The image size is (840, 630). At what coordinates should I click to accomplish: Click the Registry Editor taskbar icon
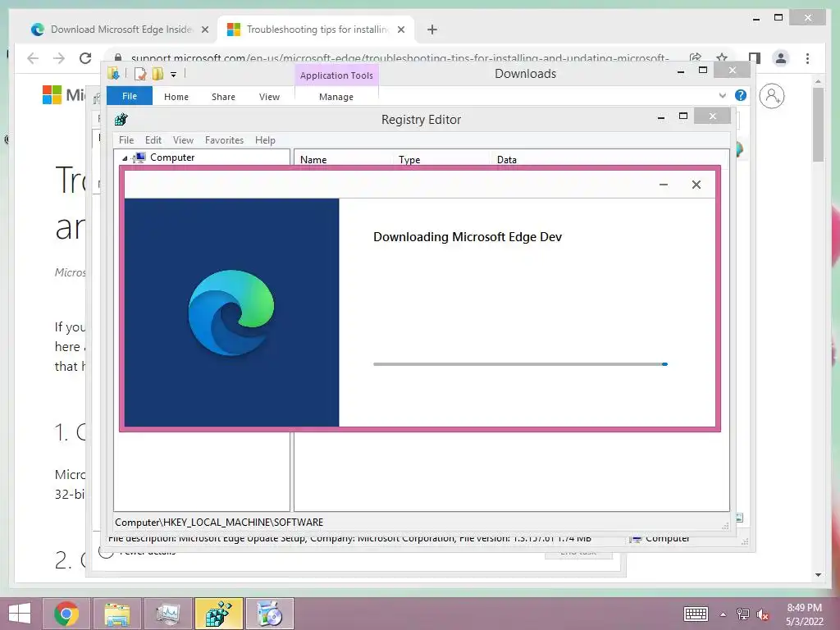tap(219, 614)
